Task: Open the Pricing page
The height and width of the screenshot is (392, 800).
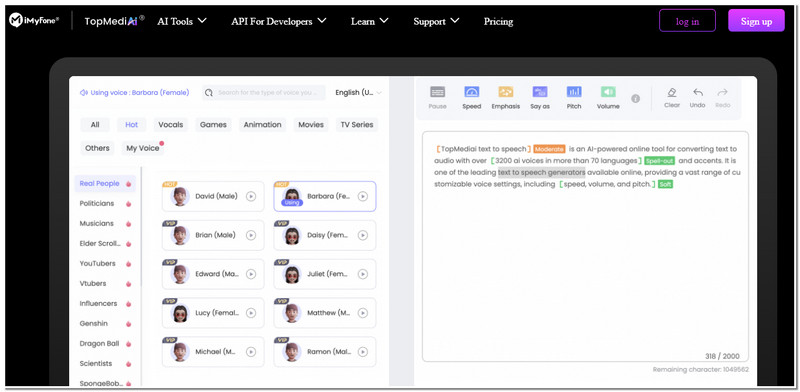Action: 498,21
